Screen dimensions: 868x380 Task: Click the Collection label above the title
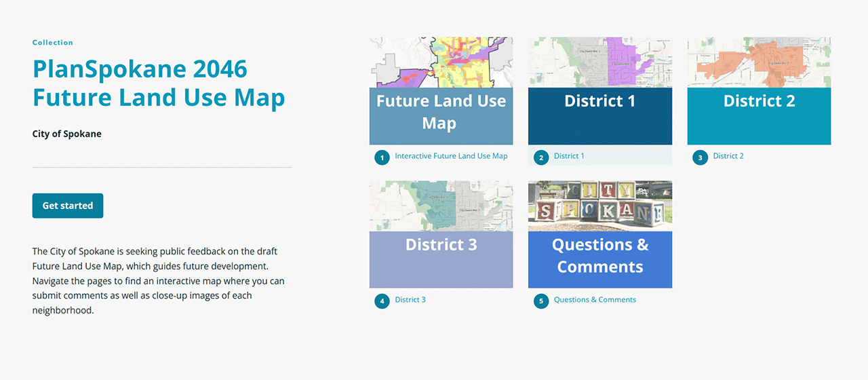pyautogui.click(x=53, y=42)
